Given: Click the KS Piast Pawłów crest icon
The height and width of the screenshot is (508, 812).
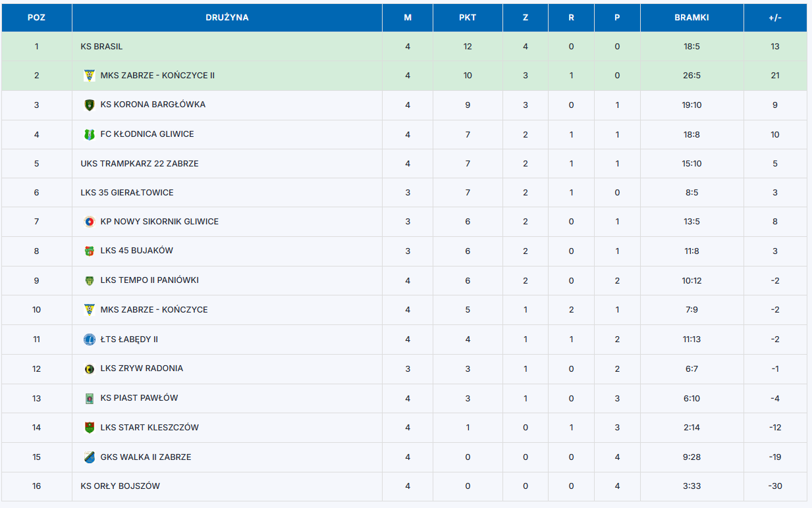Looking at the screenshot, I should (x=89, y=398).
